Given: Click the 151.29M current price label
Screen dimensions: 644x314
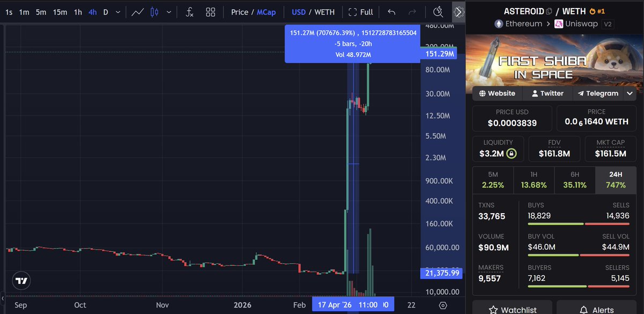Looking at the screenshot, I should pos(440,54).
